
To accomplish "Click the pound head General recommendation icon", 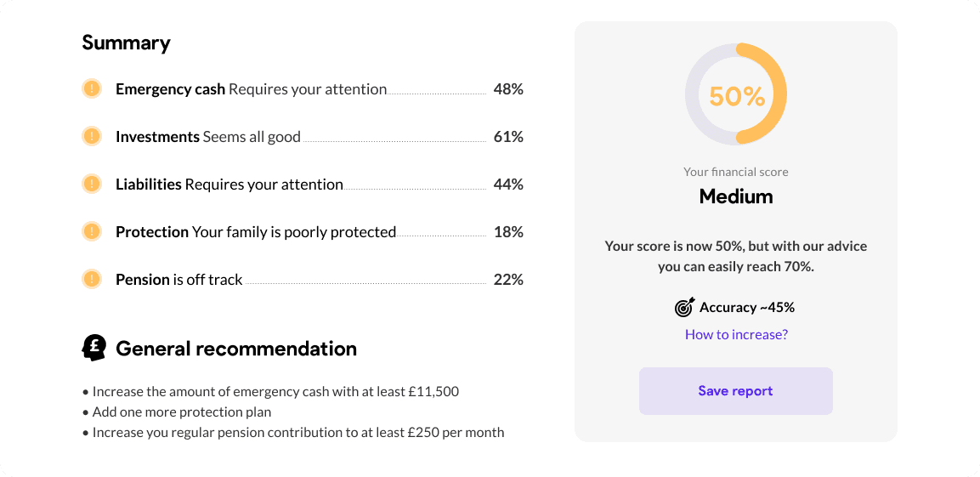I will (x=93, y=348).
